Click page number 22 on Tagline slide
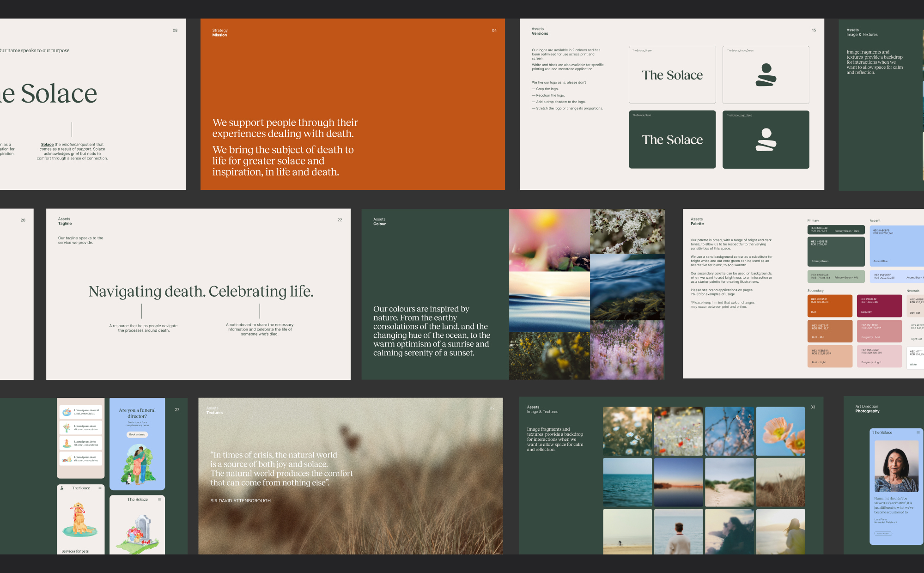 (x=340, y=220)
